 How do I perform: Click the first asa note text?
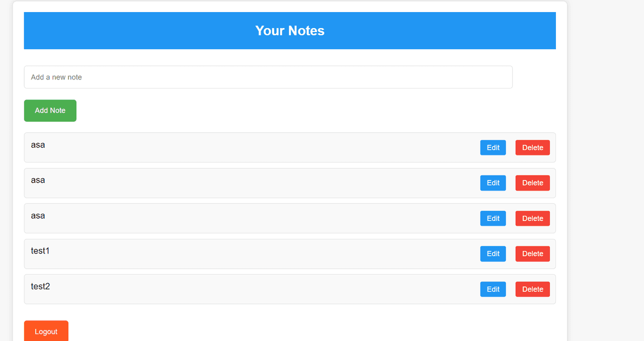point(38,145)
